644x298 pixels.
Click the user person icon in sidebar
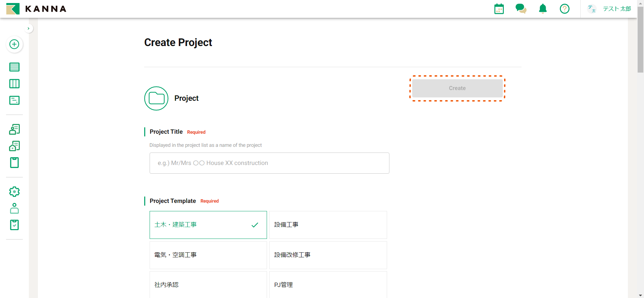coord(14,208)
